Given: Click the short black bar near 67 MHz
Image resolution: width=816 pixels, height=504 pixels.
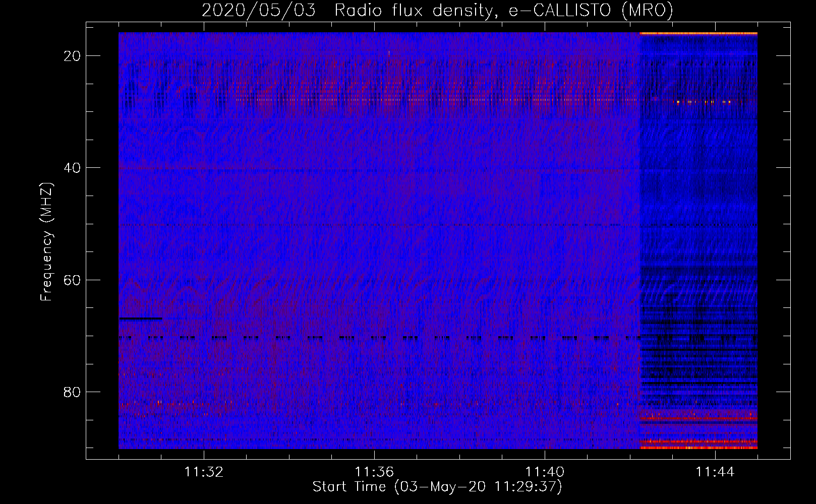Looking at the screenshot, I should coord(141,319).
